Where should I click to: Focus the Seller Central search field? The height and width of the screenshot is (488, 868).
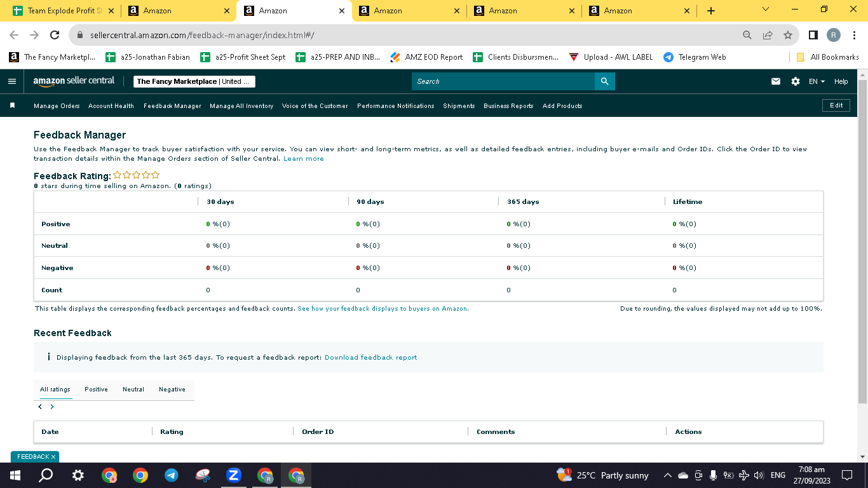pos(503,81)
